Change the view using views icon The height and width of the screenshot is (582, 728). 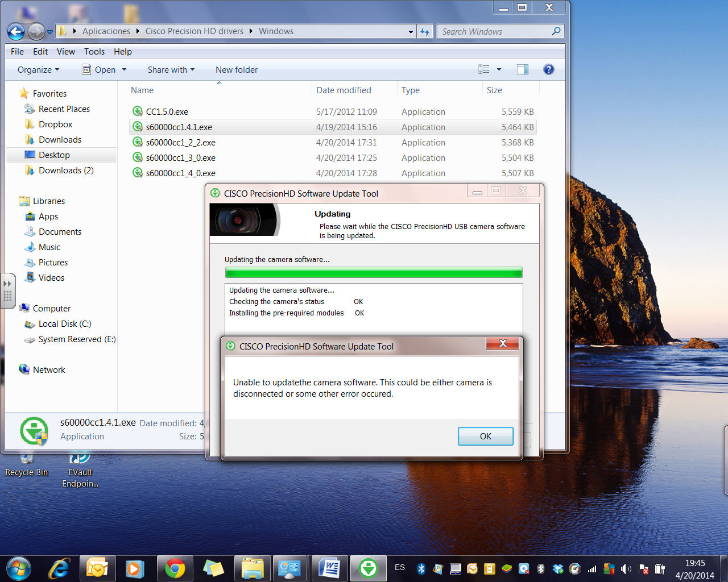point(484,69)
